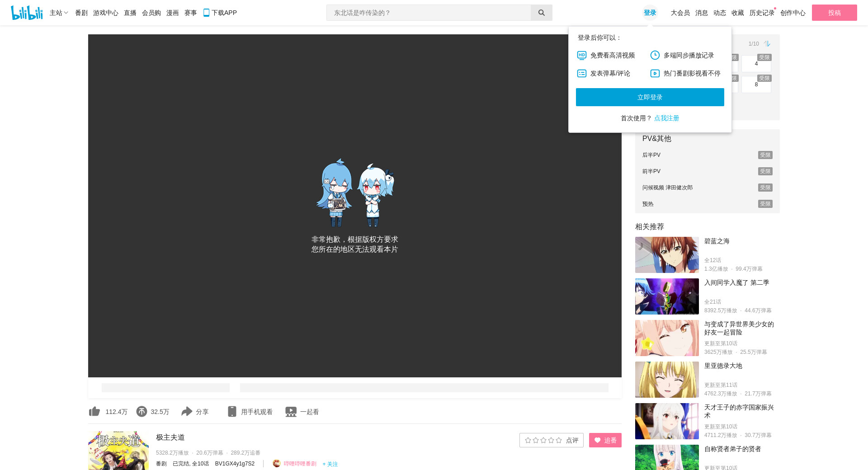Click the watch together icon
Image resolution: width=868 pixels, height=470 pixels.
click(291, 411)
